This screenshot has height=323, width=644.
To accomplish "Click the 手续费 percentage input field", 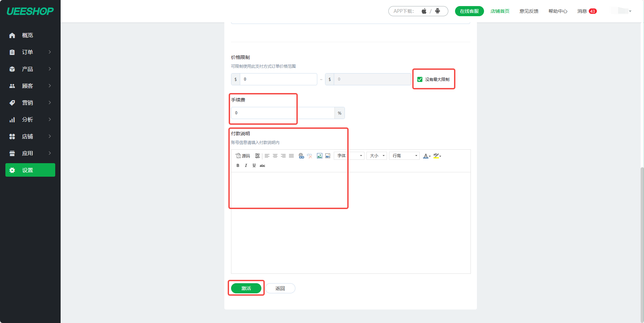I will pyautogui.click(x=283, y=113).
